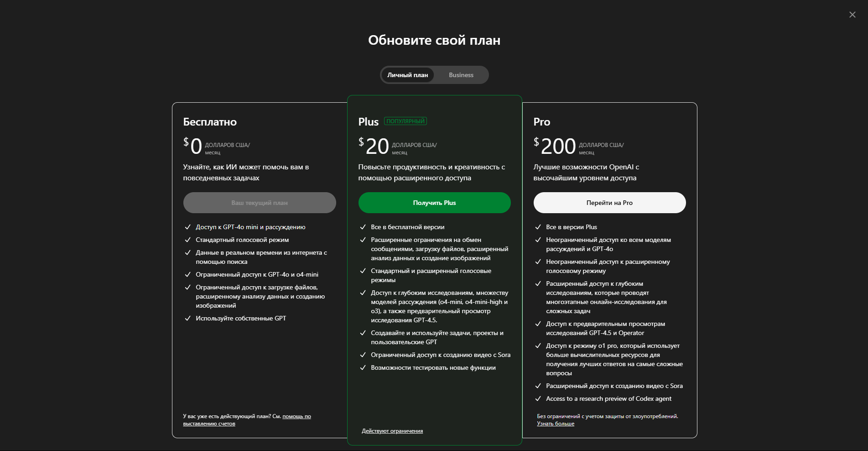Click the text Стандартный голосовой режим
Image resolution: width=868 pixels, height=451 pixels.
242,240
